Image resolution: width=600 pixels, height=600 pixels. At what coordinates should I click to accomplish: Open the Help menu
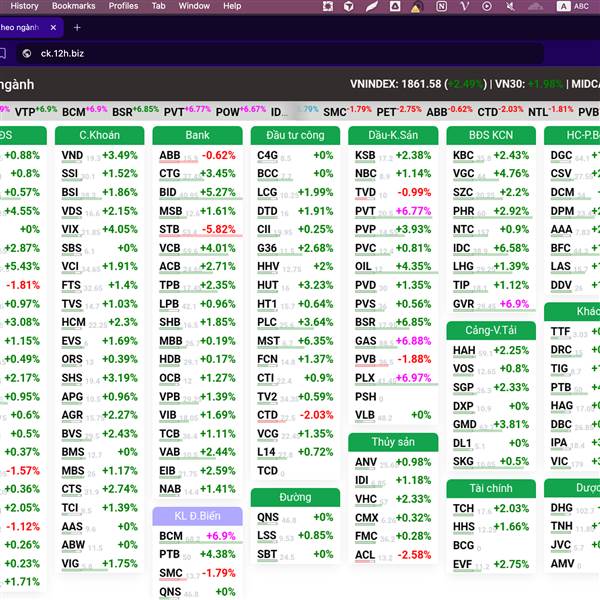[232, 6]
